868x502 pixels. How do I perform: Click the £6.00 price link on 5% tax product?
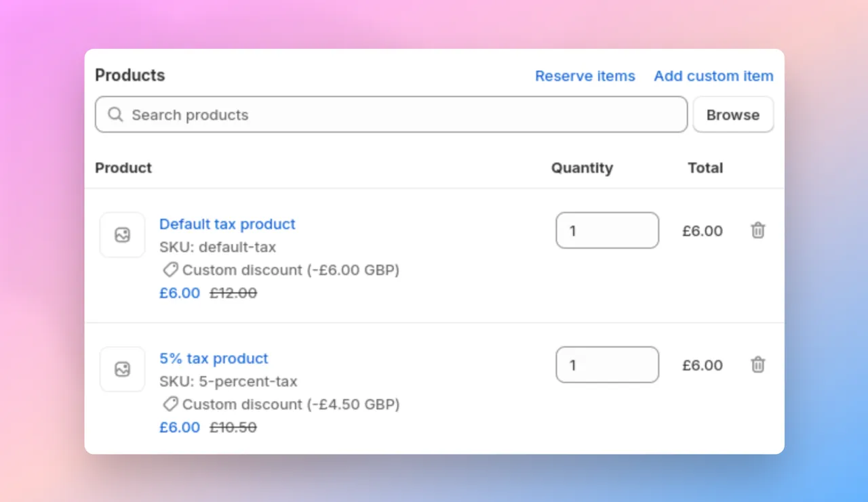coord(179,427)
